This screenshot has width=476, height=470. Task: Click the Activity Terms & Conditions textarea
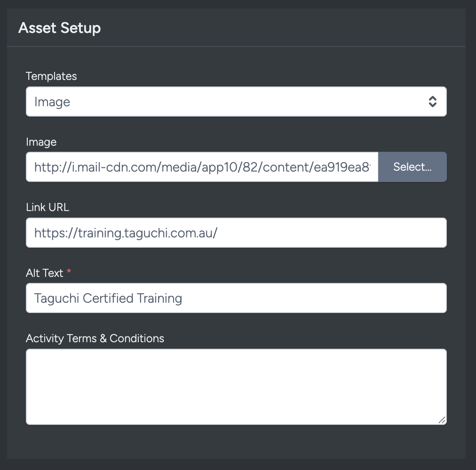click(235, 385)
